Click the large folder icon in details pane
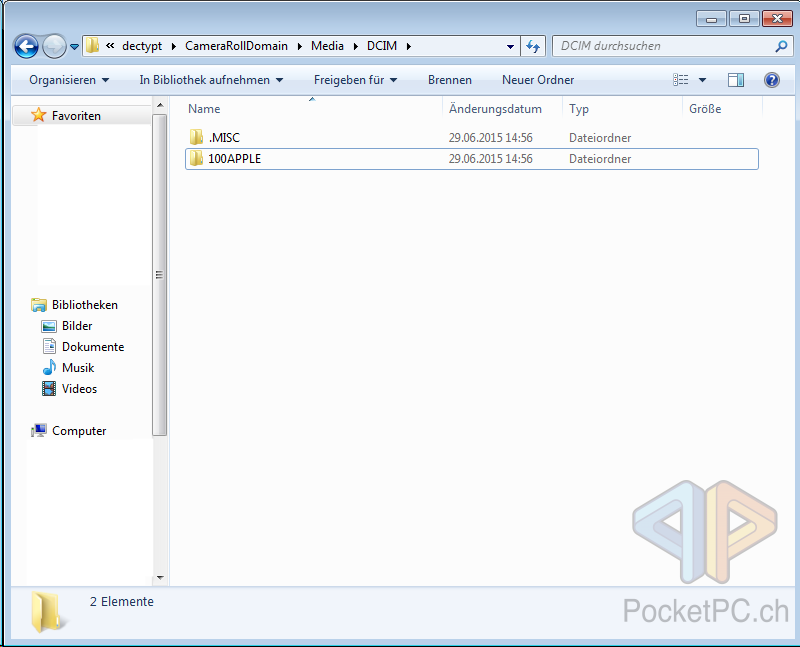Screen dimensions: 800x647 tap(47, 612)
